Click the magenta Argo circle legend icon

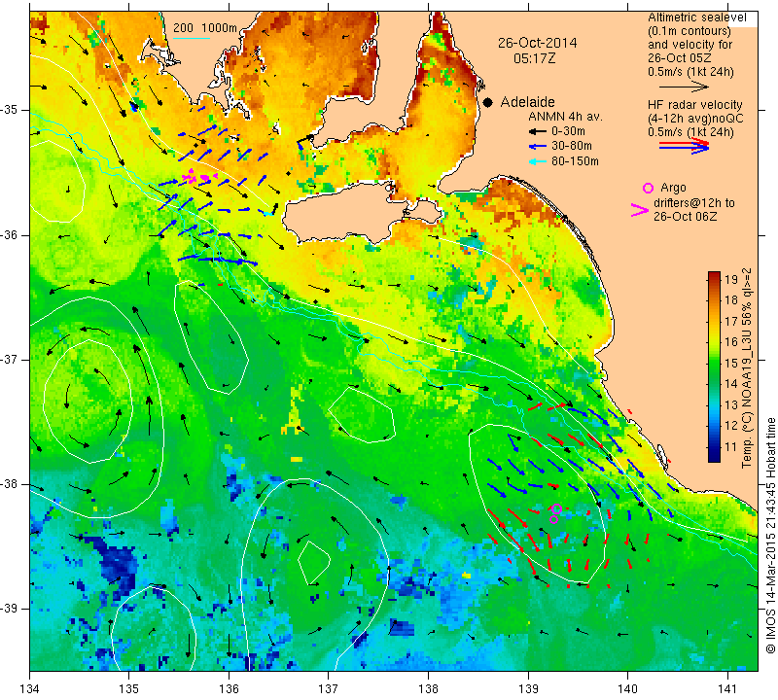click(648, 188)
